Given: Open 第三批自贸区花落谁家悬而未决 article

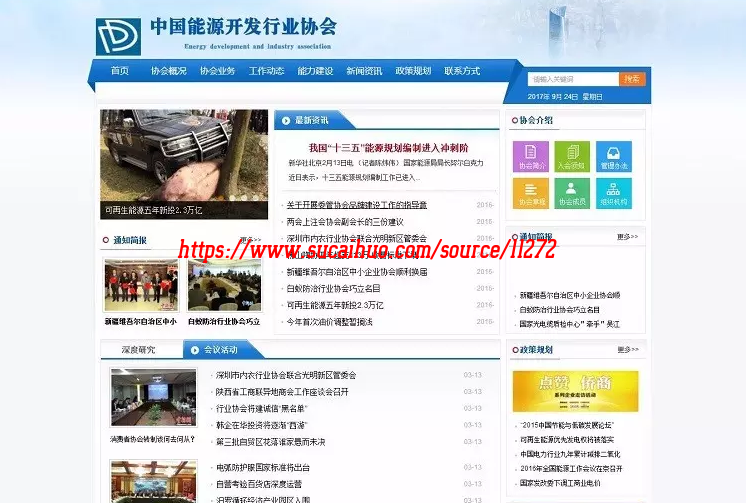Looking at the screenshot, I should pyautogui.click(x=271, y=442).
